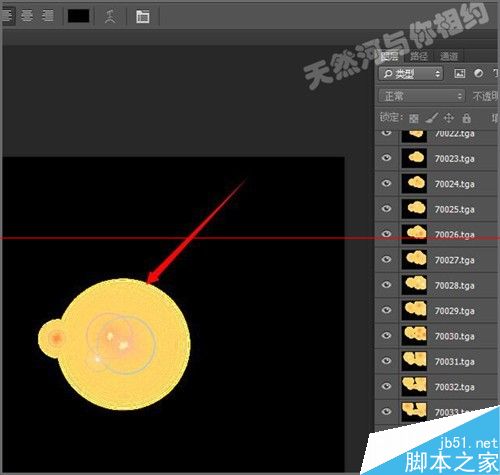Click the thumbnail of layer 70031.tga

414,361
